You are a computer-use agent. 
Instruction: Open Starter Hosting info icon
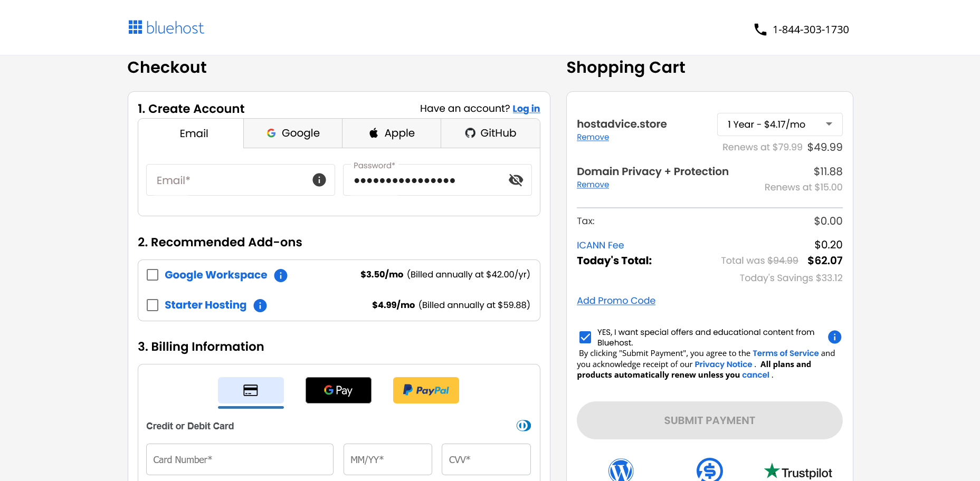click(x=260, y=305)
